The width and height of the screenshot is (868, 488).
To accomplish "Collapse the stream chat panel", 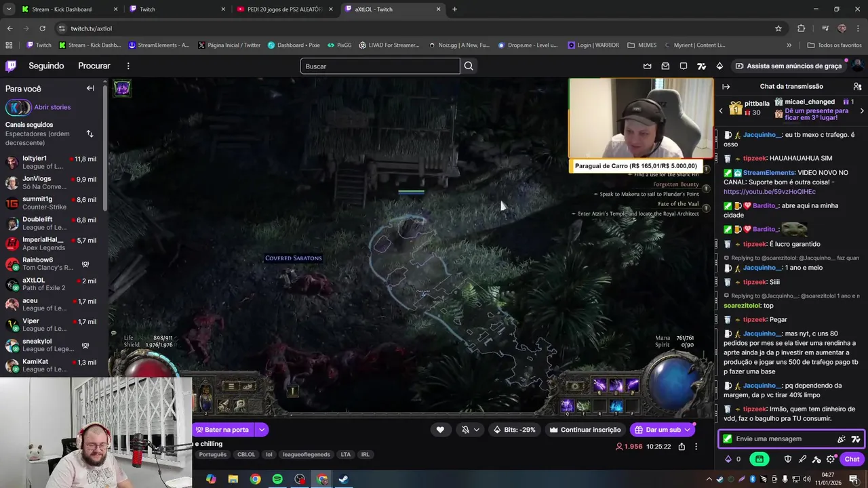I will pyautogui.click(x=726, y=87).
